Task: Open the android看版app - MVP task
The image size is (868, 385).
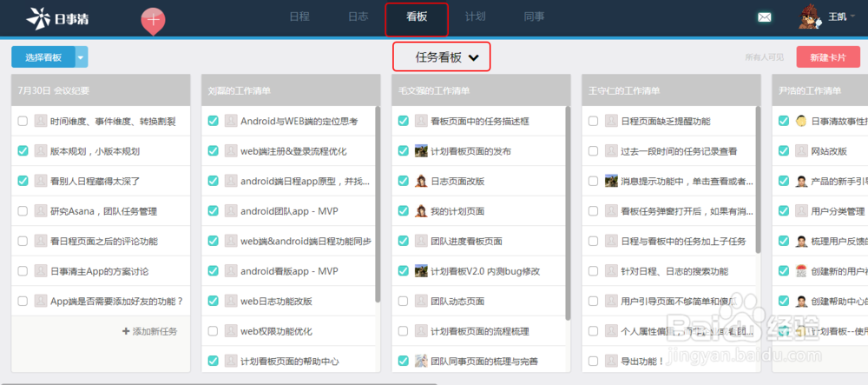Action: [289, 271]
